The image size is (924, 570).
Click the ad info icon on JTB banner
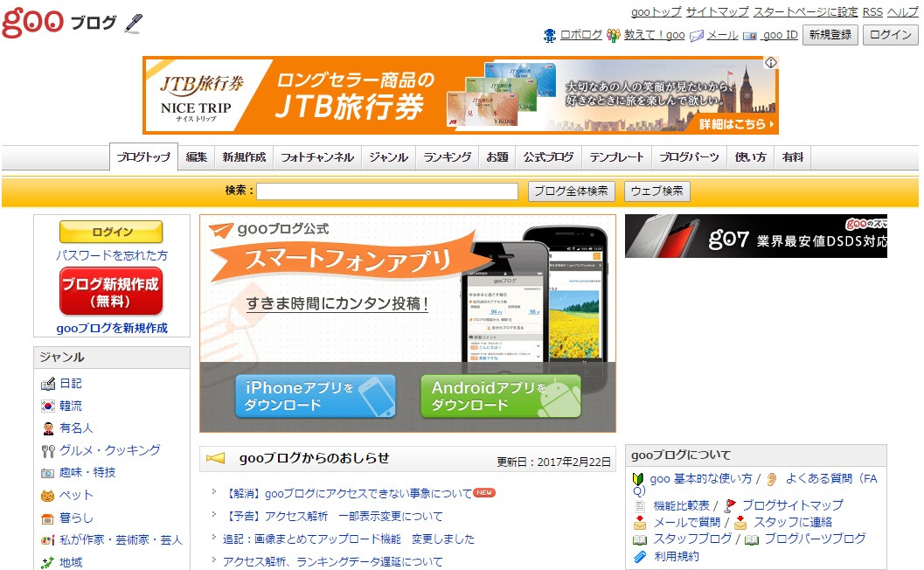point(771,63)
